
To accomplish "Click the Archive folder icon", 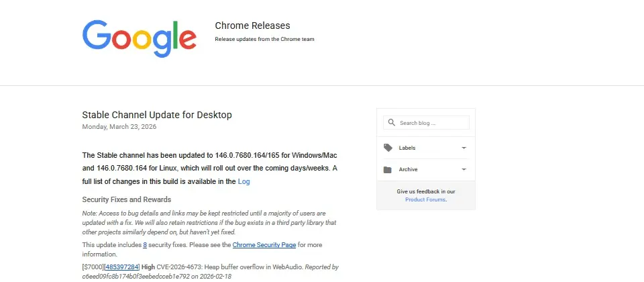I will 387,169.
